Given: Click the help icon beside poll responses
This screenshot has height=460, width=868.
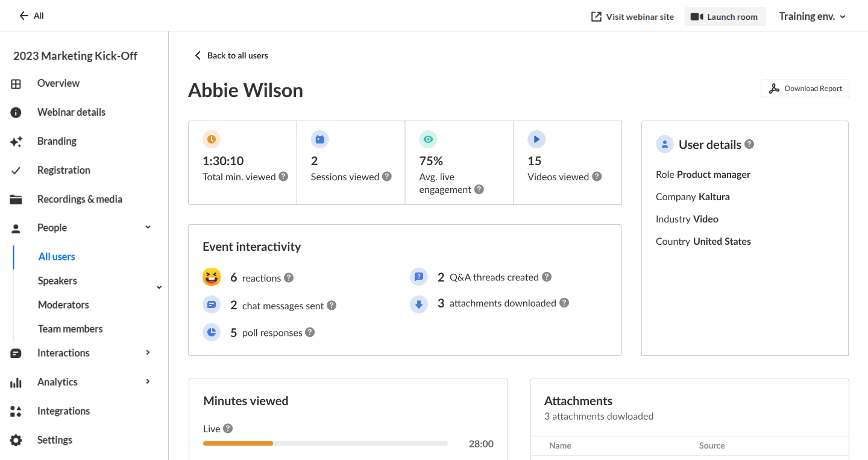Looking at the screenshot, I should tap(310, 332).
